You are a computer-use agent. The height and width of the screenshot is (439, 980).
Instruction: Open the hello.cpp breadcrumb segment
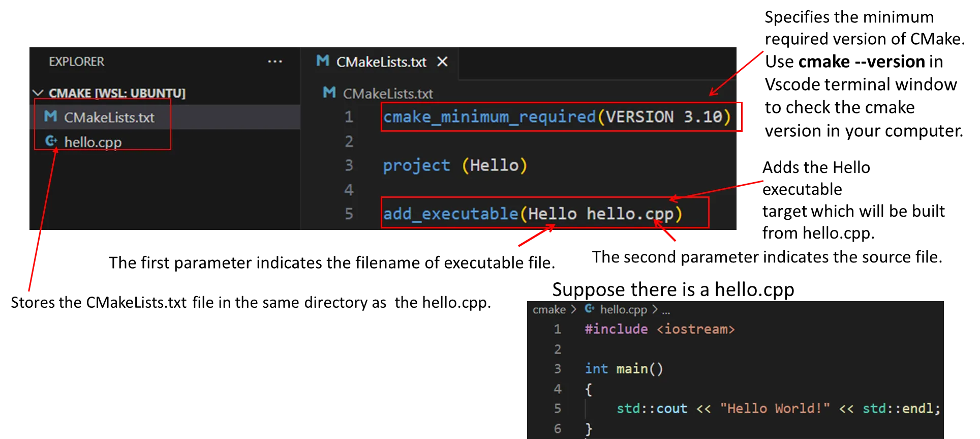623,309
